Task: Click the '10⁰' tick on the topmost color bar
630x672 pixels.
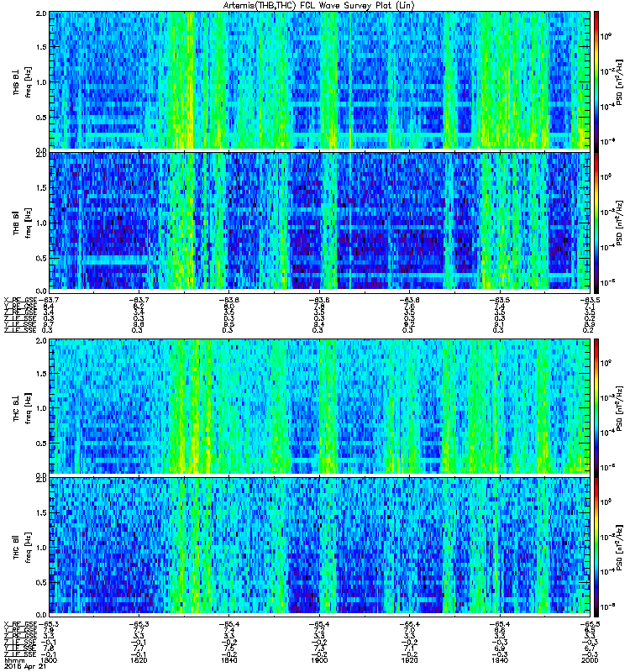Action: (606, 36)
